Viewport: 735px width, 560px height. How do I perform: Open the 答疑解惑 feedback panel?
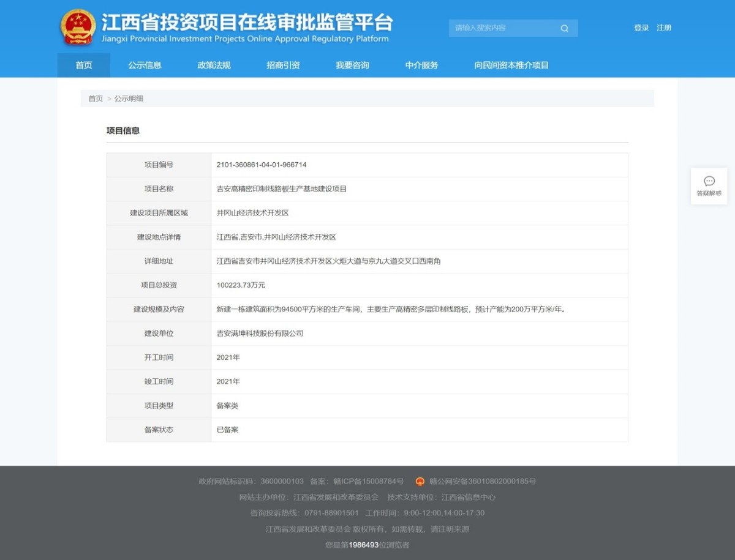(709, 186)
